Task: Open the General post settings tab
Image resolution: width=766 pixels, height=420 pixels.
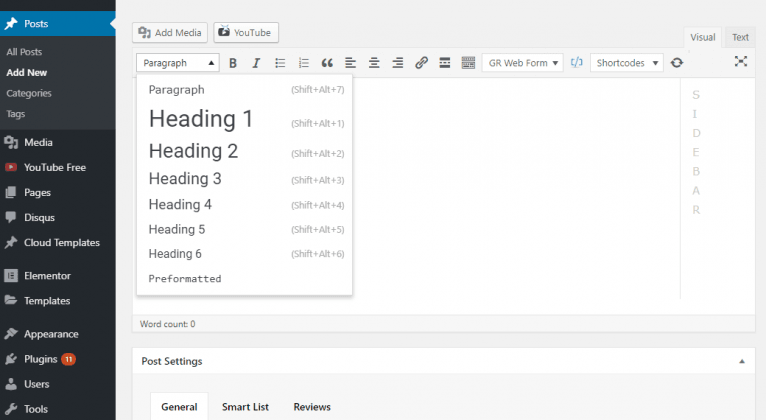Action: pos(179,406)
